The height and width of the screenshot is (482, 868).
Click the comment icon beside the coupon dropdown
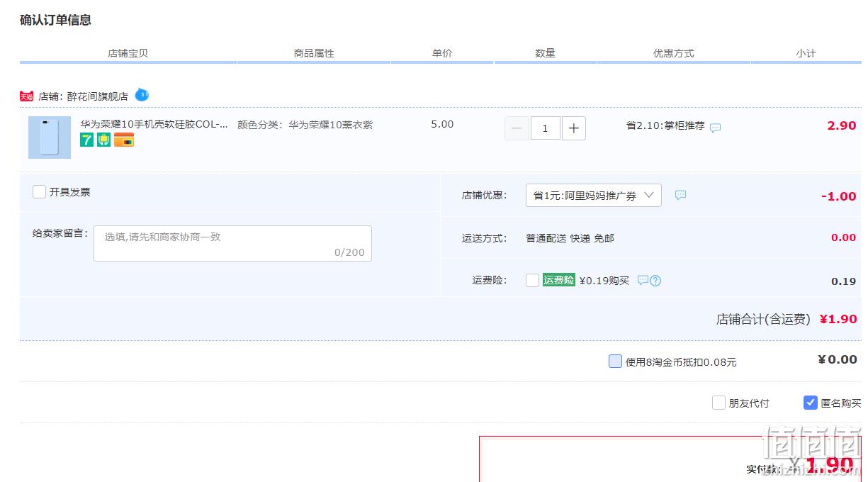pos(680,195)
